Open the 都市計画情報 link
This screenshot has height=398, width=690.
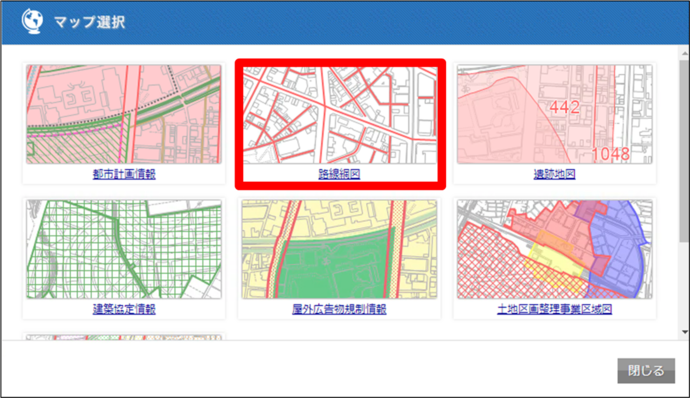click(x=124, y=174)
